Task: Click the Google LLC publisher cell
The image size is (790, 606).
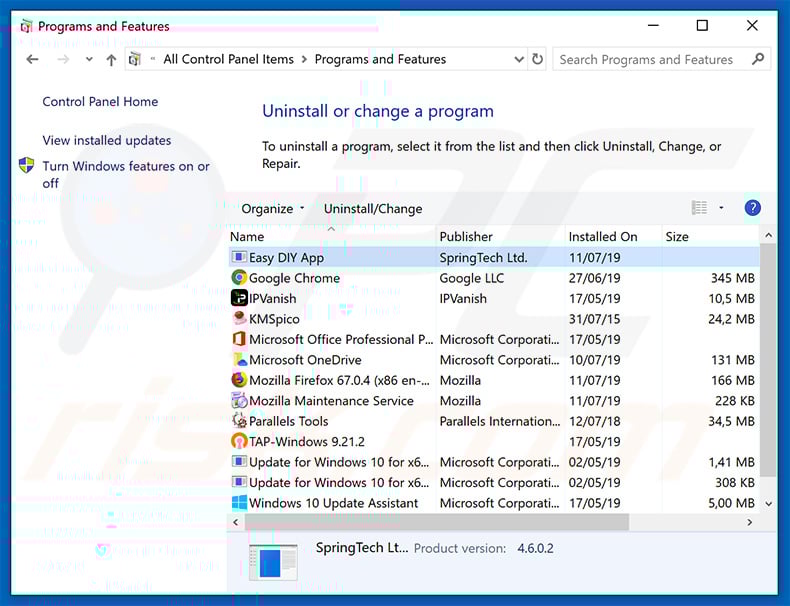Action: [472, 278]
